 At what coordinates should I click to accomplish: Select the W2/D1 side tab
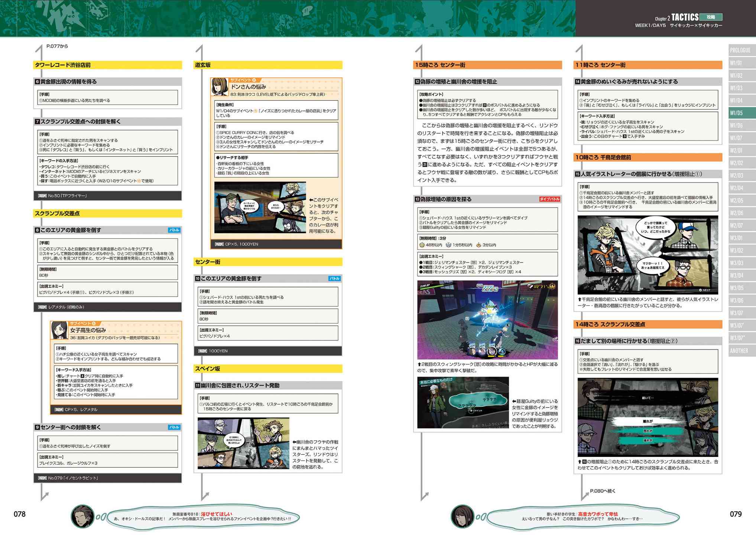737,151
